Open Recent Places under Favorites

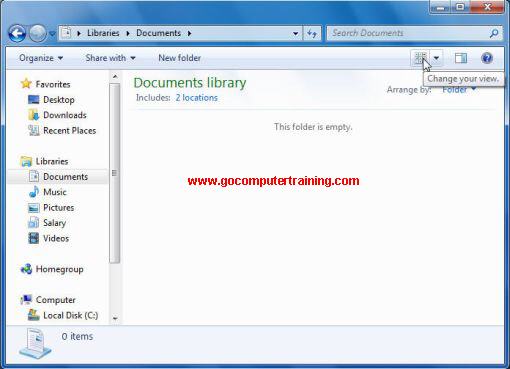(x=69, y=131)
